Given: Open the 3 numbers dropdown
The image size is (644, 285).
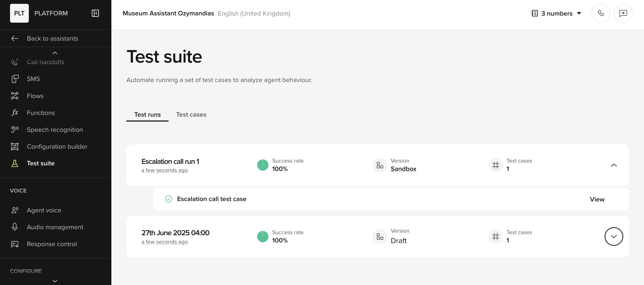Looking at the screenshot, I should click(x=557, y=13).
